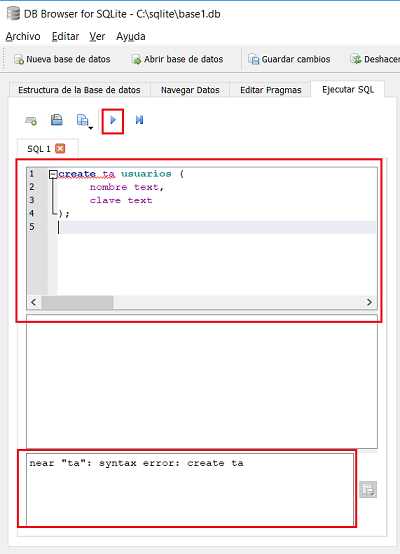400x554 pixels.
Task: Open a new SQL tab icon
Action: point(31,121)
